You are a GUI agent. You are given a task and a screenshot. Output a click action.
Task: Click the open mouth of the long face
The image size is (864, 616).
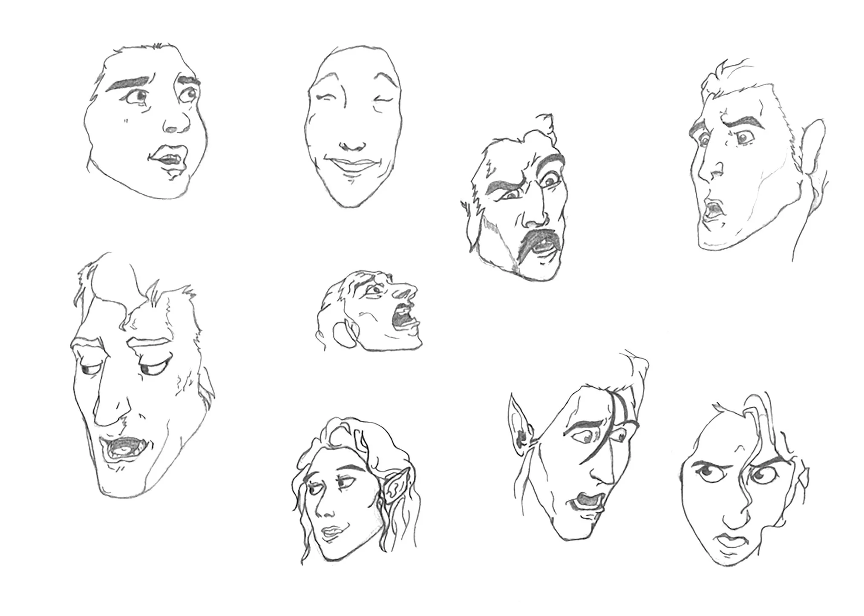(x=123, y=449)
